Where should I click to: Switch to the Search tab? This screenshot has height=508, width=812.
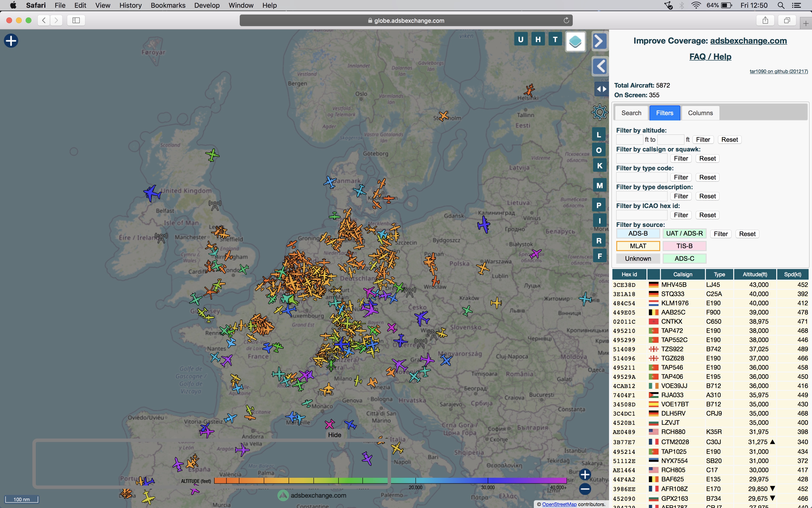631,113
